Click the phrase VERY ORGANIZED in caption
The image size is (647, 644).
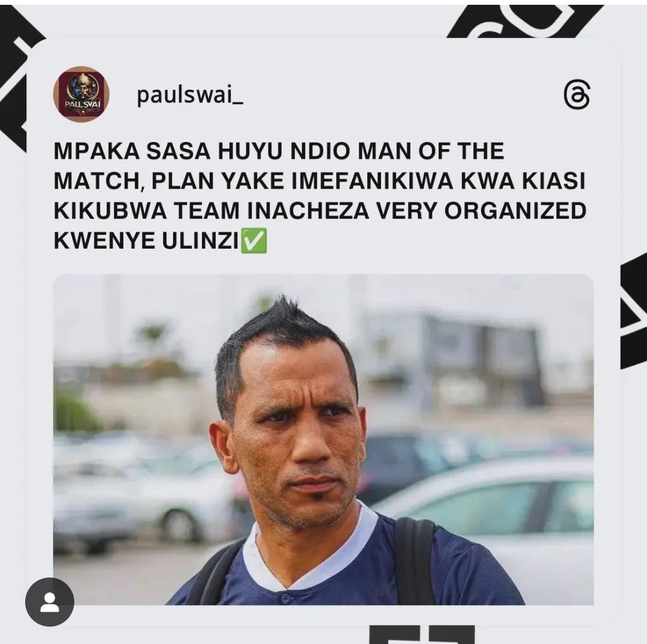tap(480, 211)
